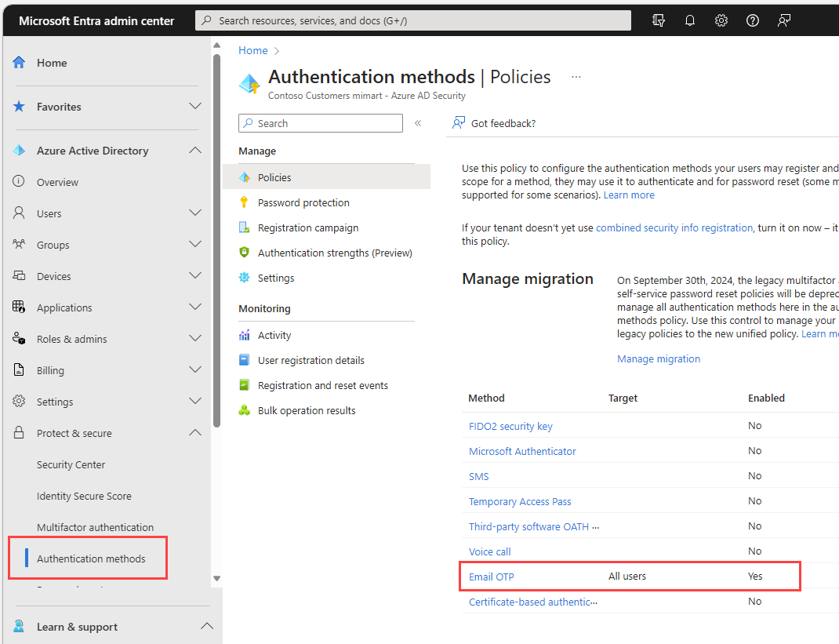Select Authentication methods in sidebar
The height and width of the screenshot is (644, 839).
(x=91, y=558)
